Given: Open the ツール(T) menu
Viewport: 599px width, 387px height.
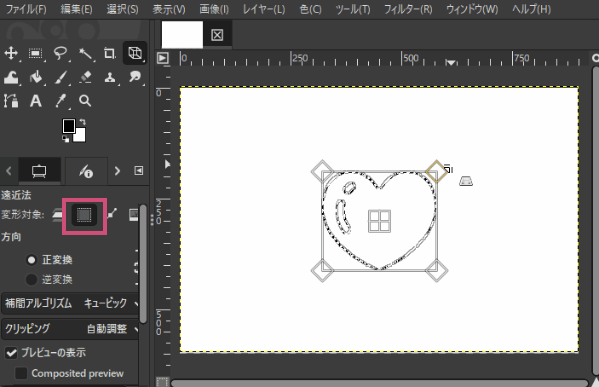Looking at the screenshot, I should (x=353, y=9).
